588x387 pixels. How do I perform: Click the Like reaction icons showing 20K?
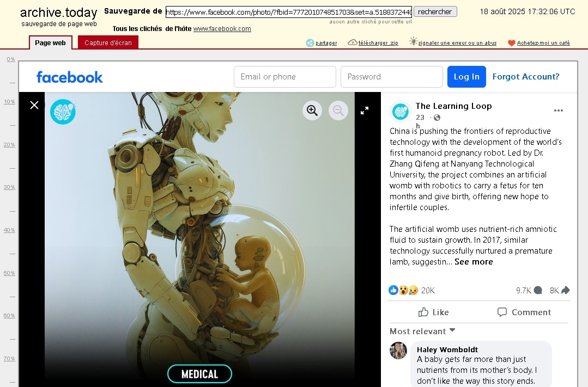(401, 290)
